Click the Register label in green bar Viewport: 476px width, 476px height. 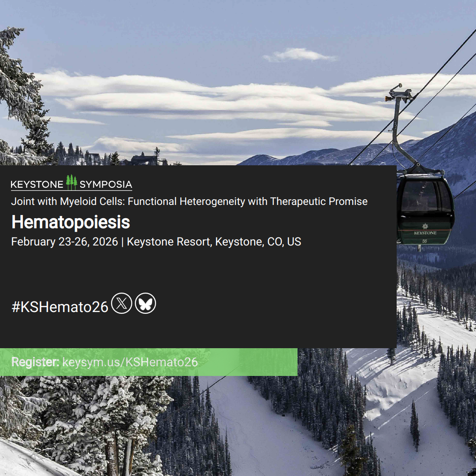pyautogui.click(x=35, y=362)
